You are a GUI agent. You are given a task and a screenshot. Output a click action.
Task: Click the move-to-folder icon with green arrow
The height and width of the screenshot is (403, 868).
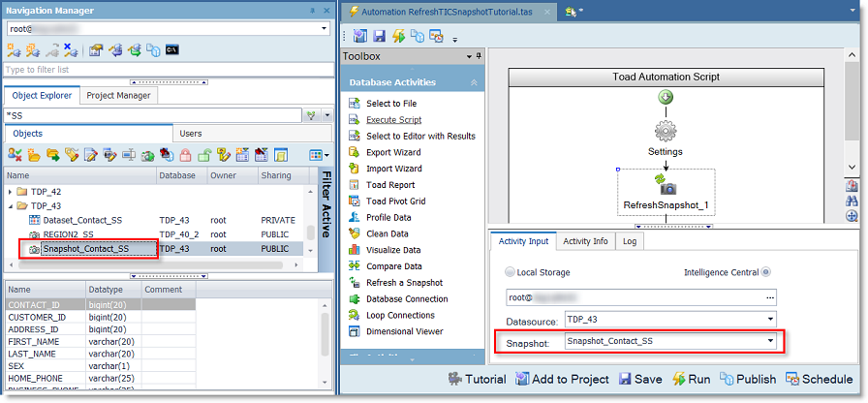(52, 155)
